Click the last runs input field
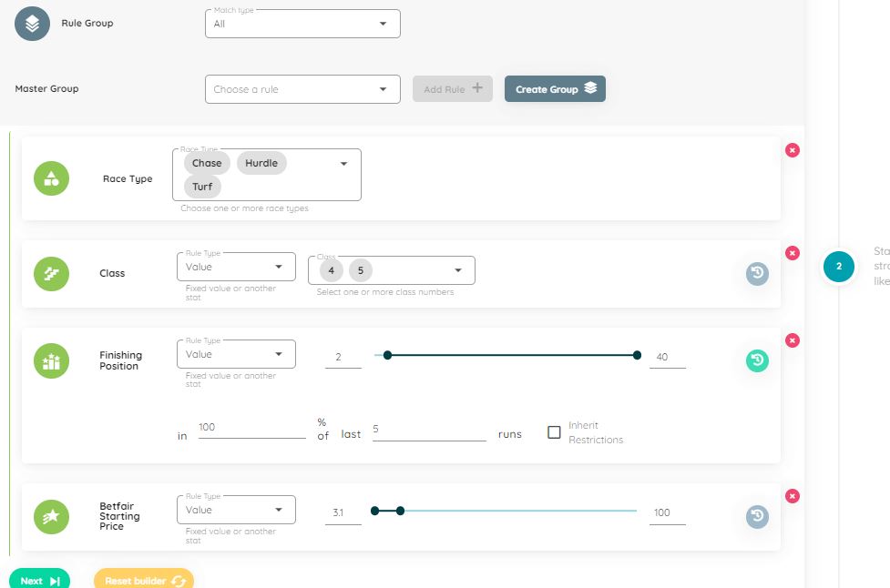Image resolution: width=890 pixels, height=588 pixels. [x=429, y=433]
